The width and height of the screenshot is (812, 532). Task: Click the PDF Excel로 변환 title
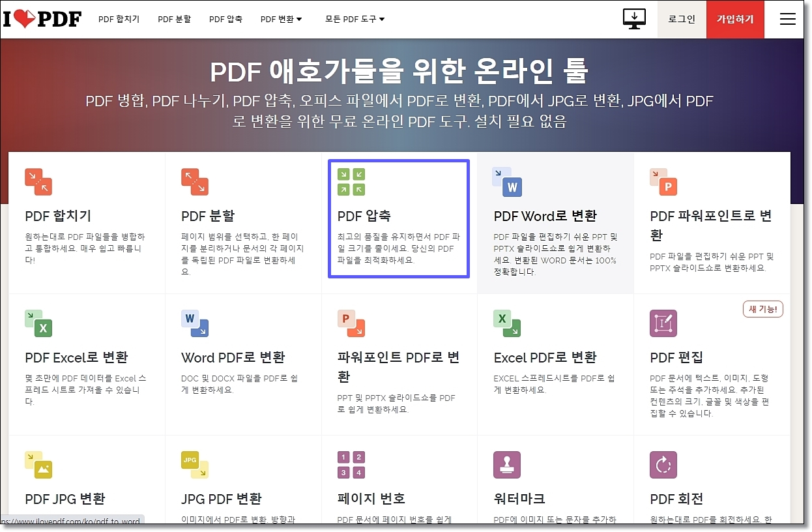pyautogui.click(x=76, y=357)
